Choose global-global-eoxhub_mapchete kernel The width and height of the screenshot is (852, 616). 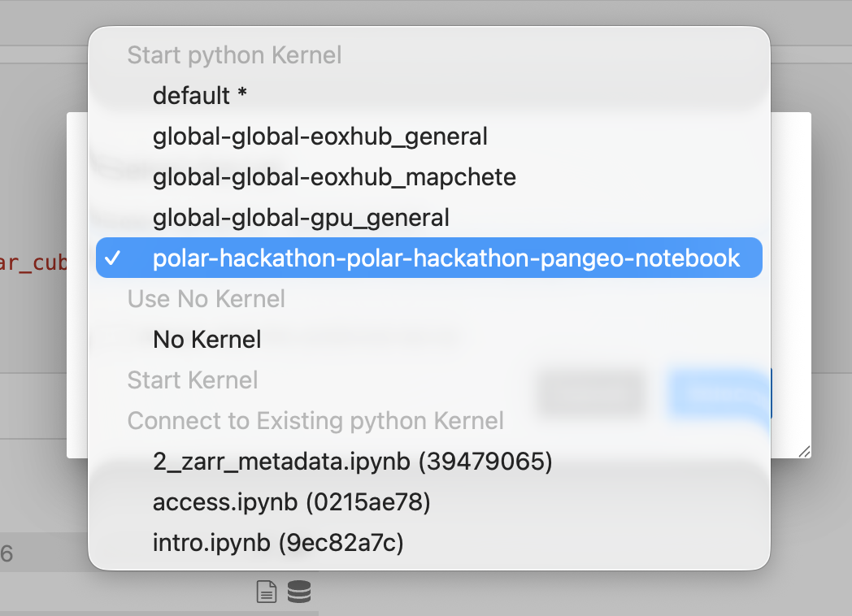[x=428, y=177]
